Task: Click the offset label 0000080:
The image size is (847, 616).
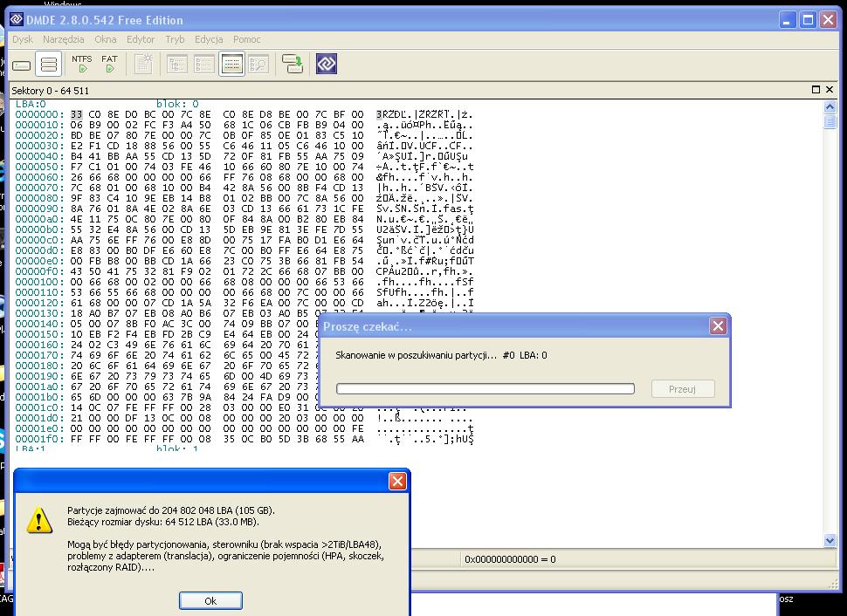Action: [39, 198]
